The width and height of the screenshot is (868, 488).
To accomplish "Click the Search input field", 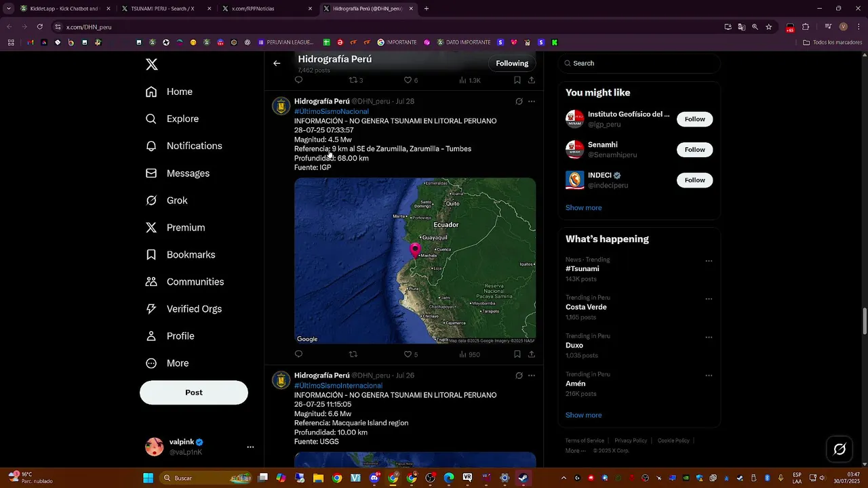I will click(639, 63).
